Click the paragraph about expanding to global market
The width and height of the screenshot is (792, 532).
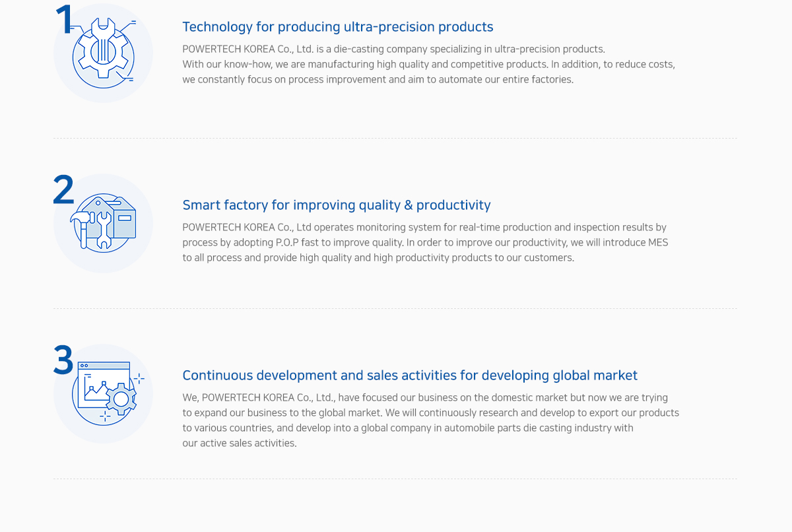[431, 420]
